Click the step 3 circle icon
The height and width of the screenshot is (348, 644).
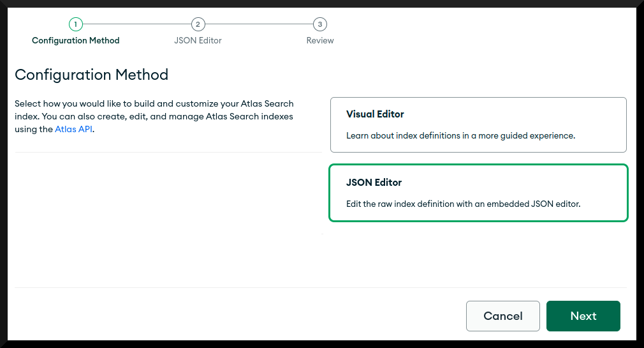320,24
